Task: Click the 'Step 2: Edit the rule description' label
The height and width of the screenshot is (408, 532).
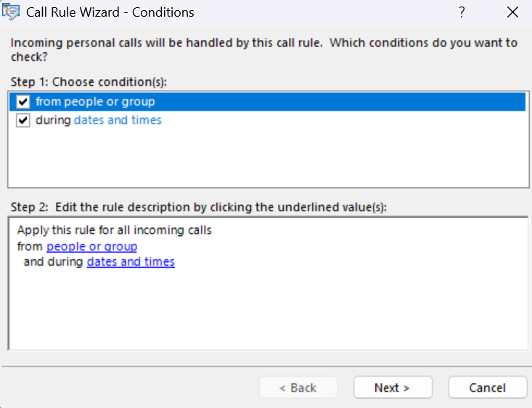Action: click(199, 207)
